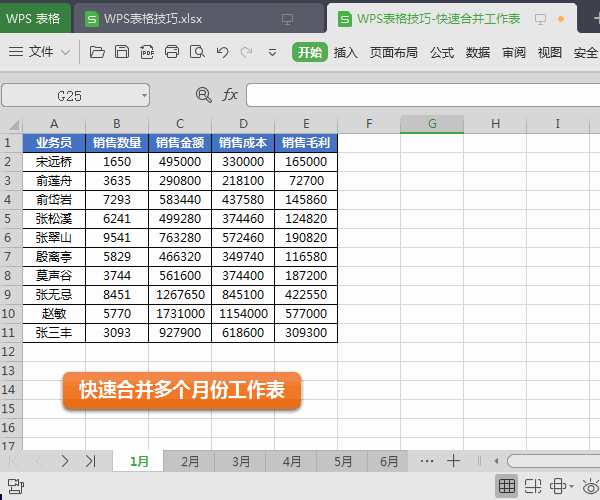
Task: Switch to the WPS 表格 home tab
Action: (x=34, y=18)
